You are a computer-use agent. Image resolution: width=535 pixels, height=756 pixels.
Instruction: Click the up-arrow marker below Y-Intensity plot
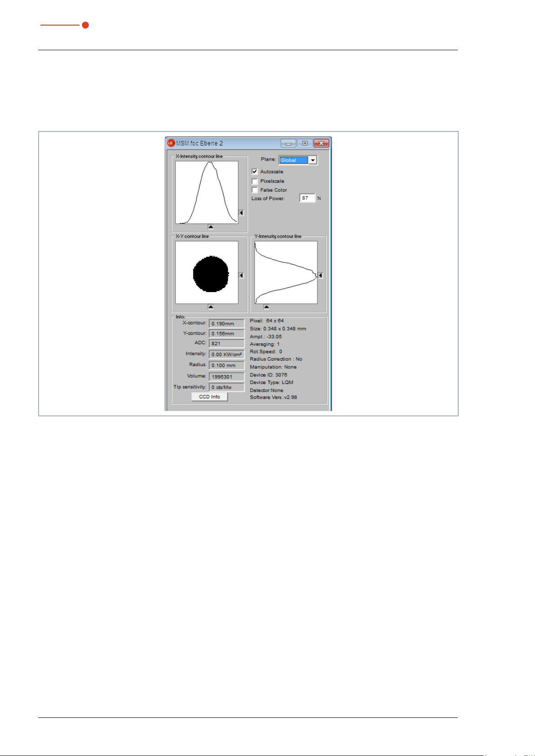click(266, 307)
